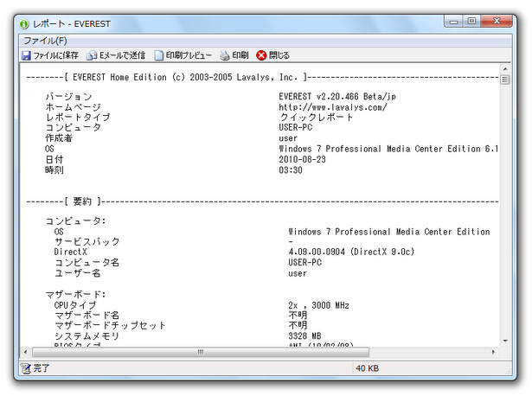532x396 pixels.
Task: Click the クイックレポート report type value
Action: (317, 118)
